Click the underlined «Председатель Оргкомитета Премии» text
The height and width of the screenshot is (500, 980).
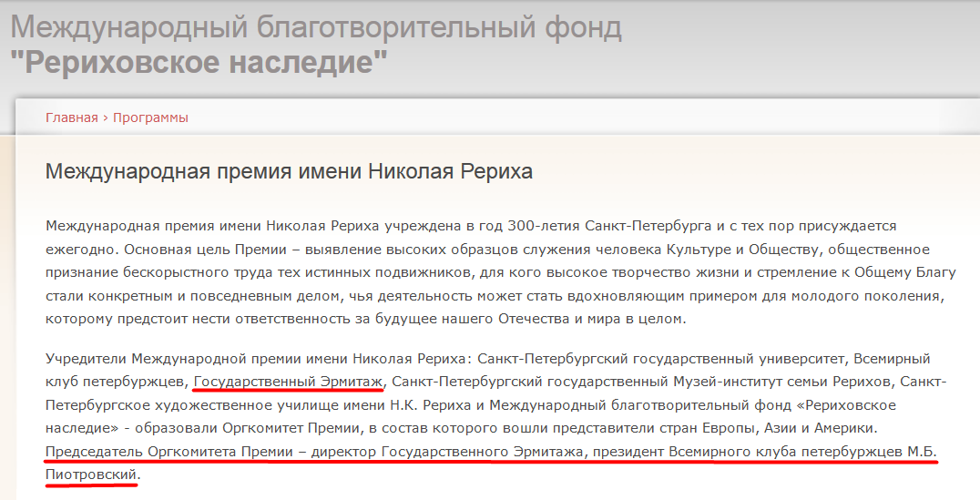point(169,451)
